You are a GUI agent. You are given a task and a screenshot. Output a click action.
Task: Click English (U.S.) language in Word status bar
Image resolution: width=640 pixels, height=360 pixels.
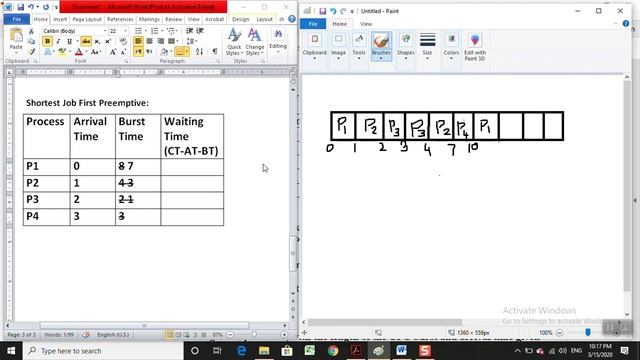point(113,335)
